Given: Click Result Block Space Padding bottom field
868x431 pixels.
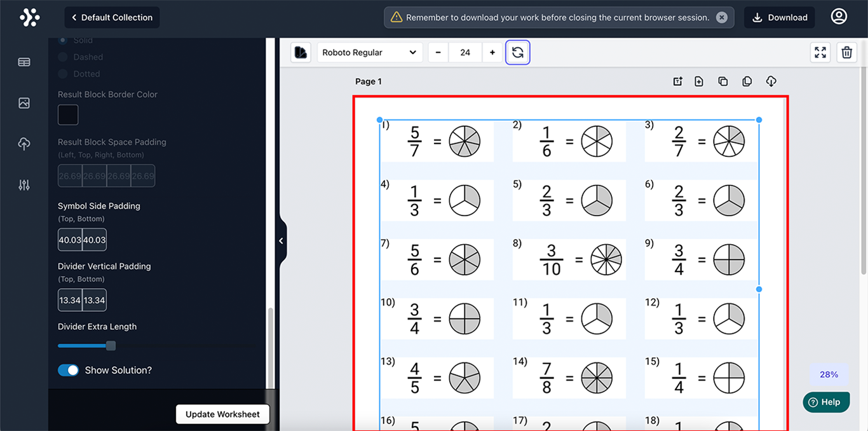Looking at the screenshot, I should pyautogui.click(x=143, y=176).
